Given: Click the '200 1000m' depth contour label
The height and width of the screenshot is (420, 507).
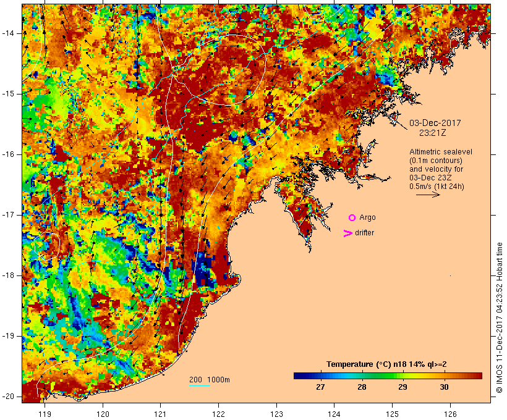Looking at the screenshot, I should pos(210,380).
